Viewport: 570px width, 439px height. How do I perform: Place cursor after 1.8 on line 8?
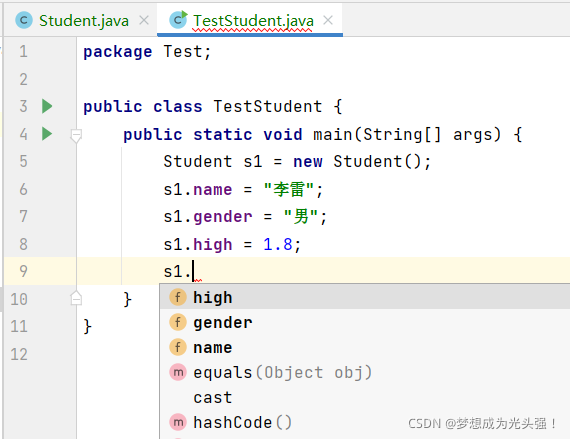click(x=293, y=245)
